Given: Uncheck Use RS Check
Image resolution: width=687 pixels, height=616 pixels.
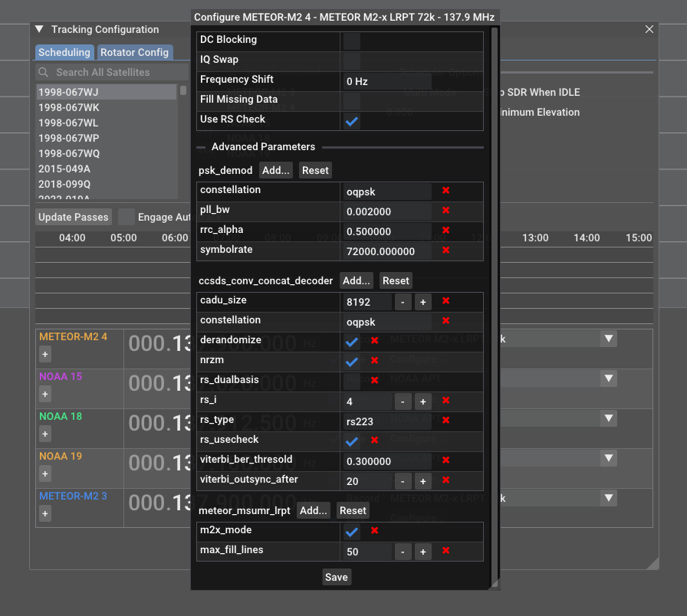Looking at the screenshot, I should (x=351, y=121).
